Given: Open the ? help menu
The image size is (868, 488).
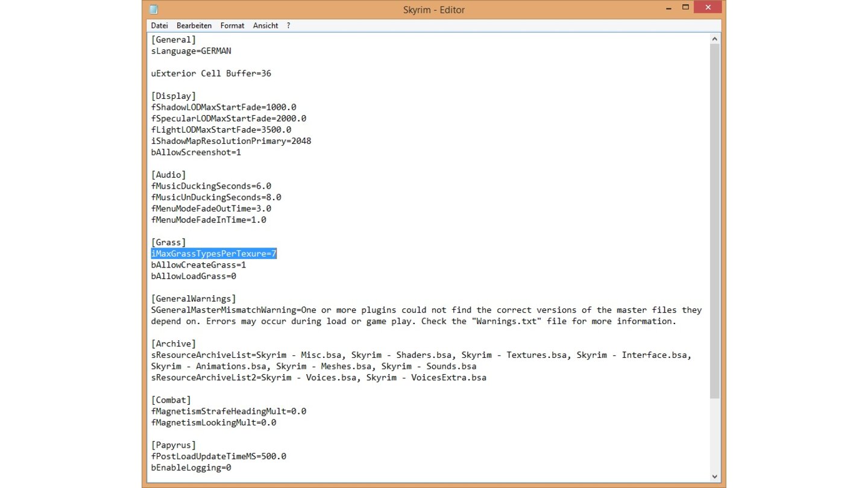Looking at the screenshot, I should pos(288,26).
